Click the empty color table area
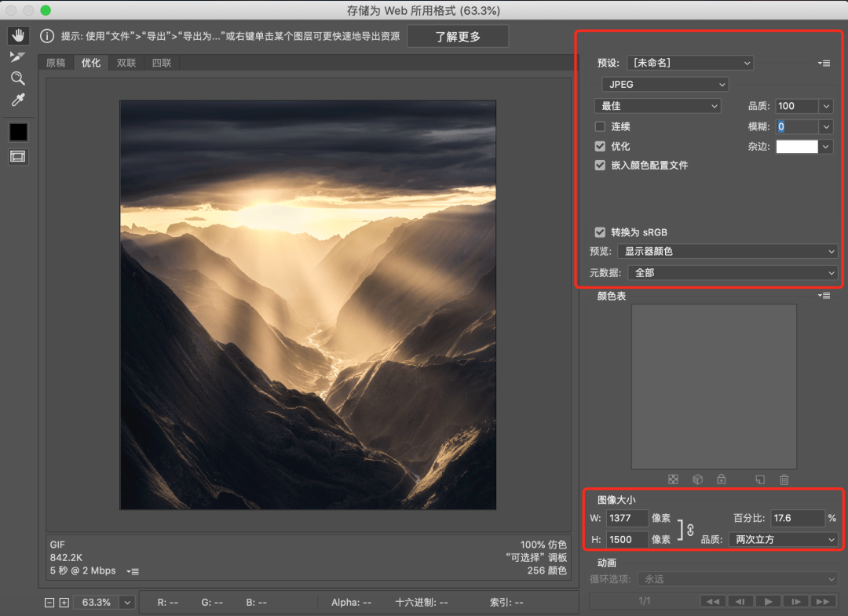848x616 pixels. point(714,386)
